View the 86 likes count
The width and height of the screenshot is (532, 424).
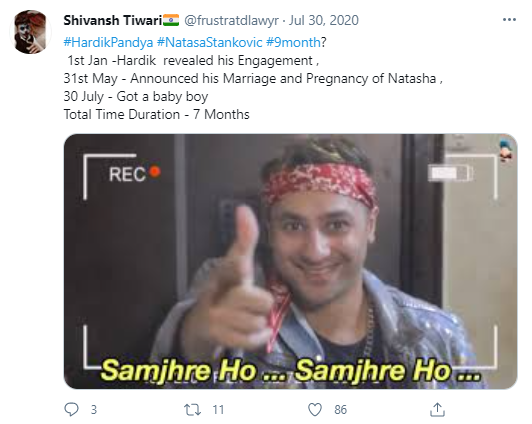pyautogui.click(x=340, y=410)
